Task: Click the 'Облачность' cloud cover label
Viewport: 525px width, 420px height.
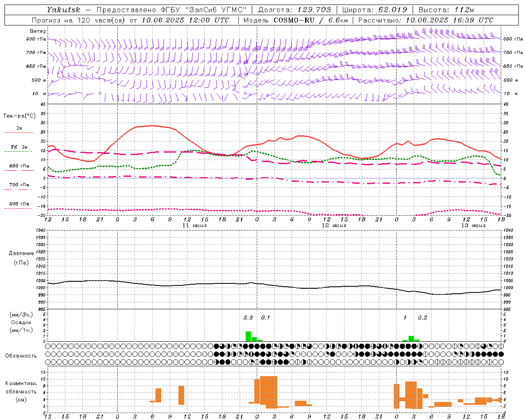Action: click(21, 356)
